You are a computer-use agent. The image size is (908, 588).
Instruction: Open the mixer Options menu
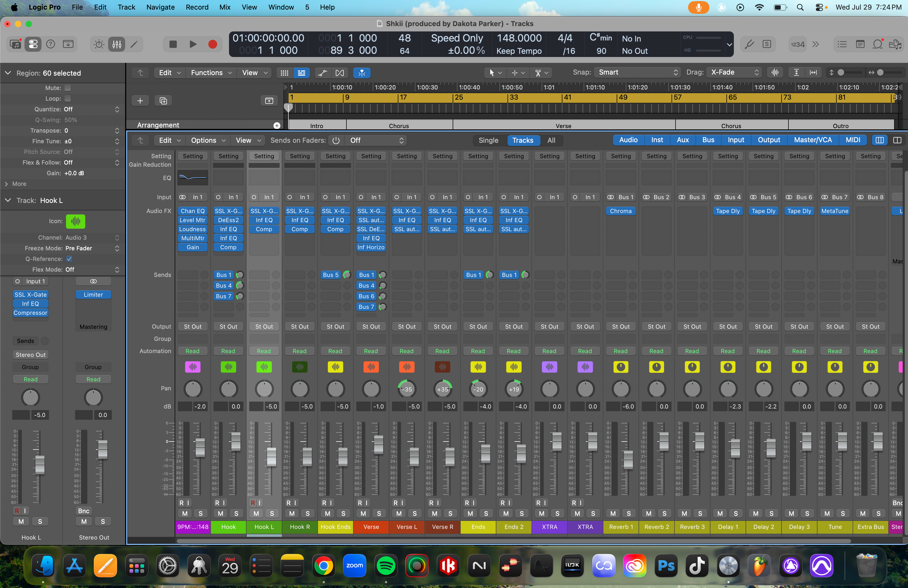point(208,140)
